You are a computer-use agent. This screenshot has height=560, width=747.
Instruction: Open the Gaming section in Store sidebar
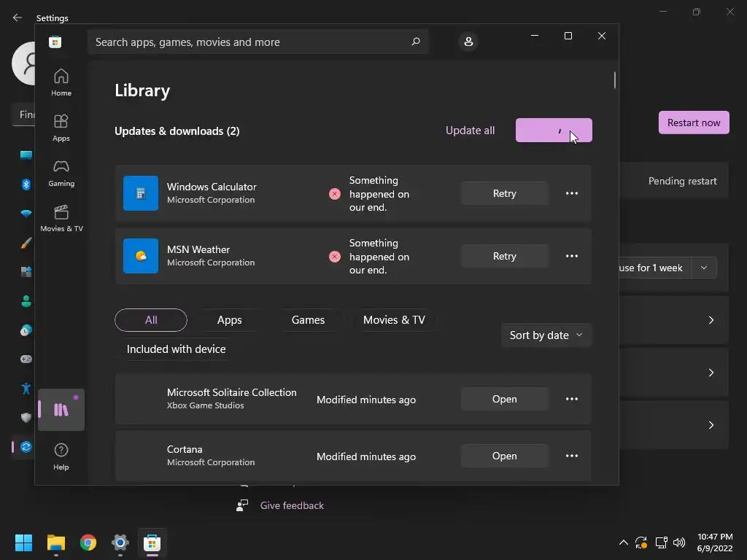point(61,174)
